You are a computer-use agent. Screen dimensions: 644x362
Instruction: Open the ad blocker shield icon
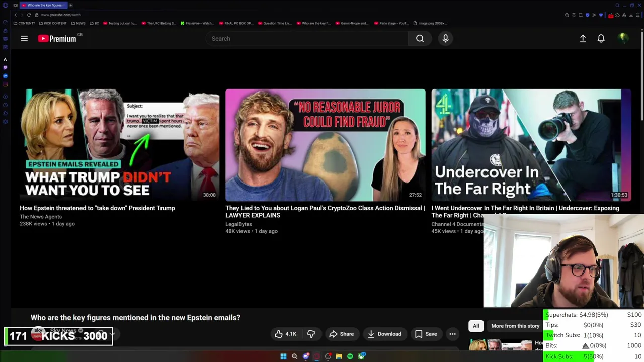tap(587, 15)
